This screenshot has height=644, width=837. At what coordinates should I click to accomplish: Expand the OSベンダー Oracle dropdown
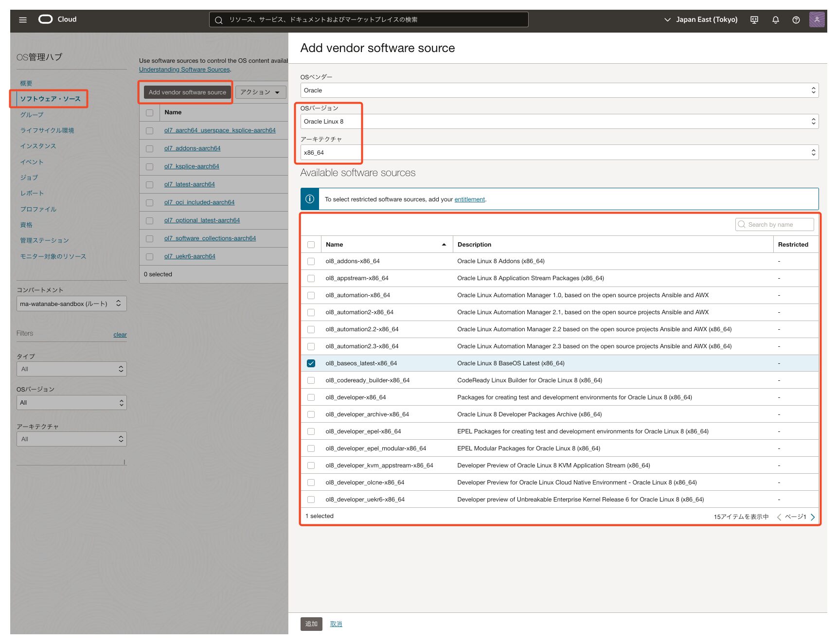point(559,90)
